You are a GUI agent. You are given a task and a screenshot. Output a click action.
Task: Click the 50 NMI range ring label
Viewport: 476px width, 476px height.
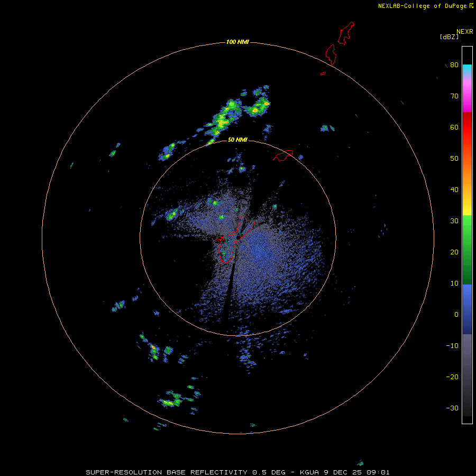[237, 140]
